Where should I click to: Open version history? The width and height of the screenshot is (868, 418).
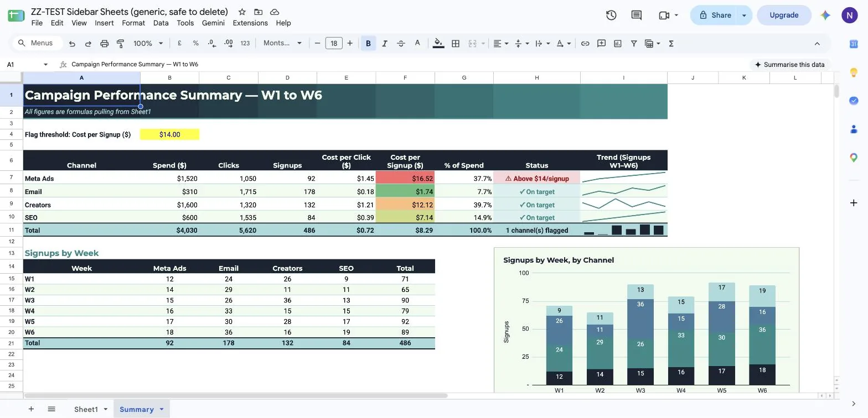click(611, 15)
